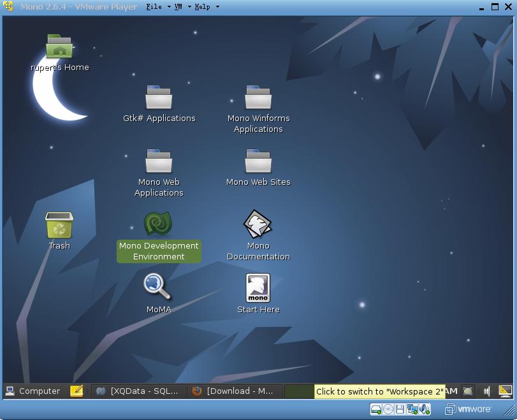Open the Computer menu in the panel
The height and width of the screenshot is (420, 517).
(x=33, y=391)
